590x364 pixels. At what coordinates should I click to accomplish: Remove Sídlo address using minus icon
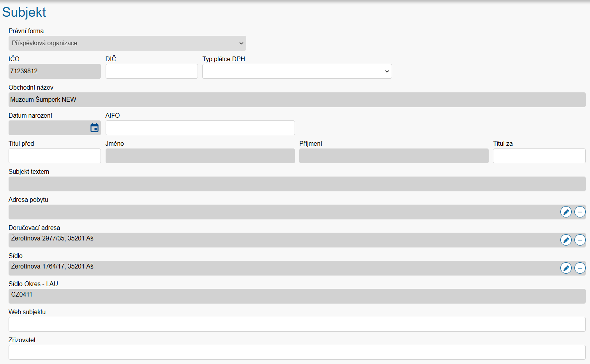580,268
